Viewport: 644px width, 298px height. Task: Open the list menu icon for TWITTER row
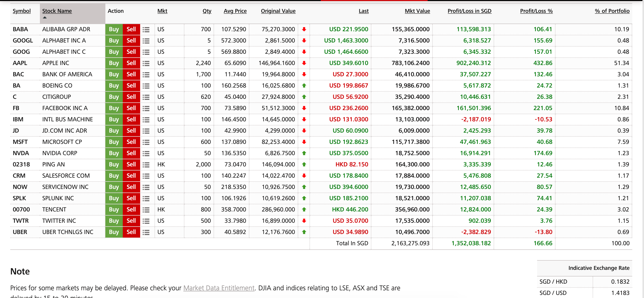point(146,221)
